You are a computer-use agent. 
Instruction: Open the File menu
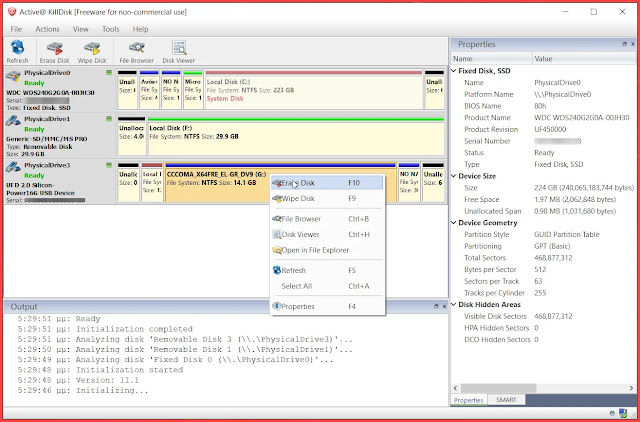pyautogui.click(x=16, y=29)
